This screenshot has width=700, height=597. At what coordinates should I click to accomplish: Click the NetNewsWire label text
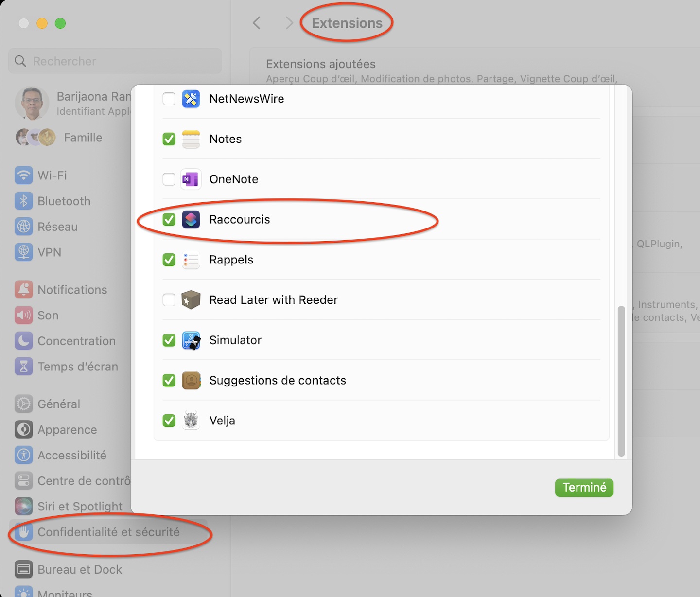[246, 99]
